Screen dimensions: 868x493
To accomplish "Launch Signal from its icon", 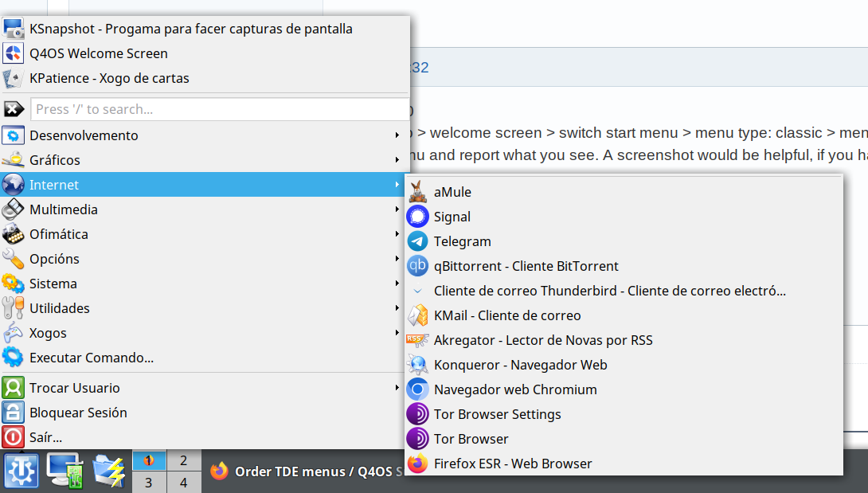I will [418, 217].
